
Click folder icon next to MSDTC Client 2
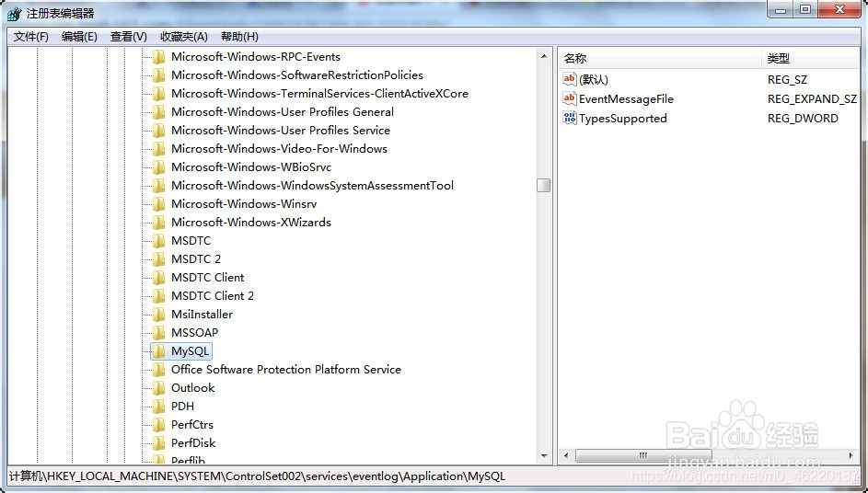point(159,295)
